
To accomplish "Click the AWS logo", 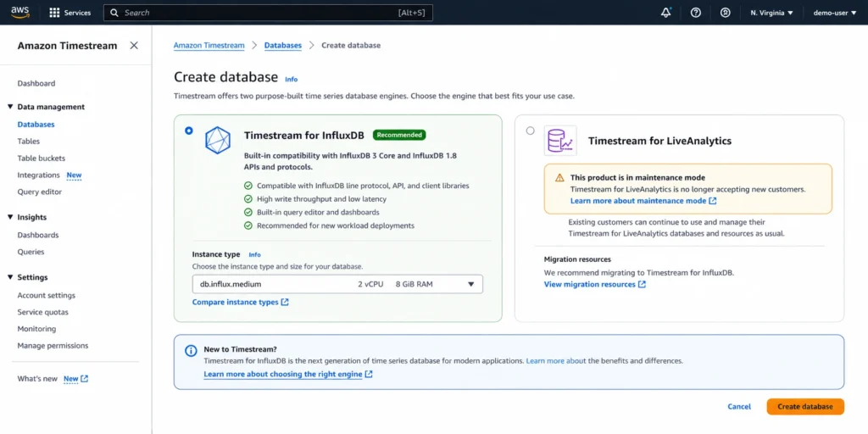I will pyautogui.click(x=20, y=12).
